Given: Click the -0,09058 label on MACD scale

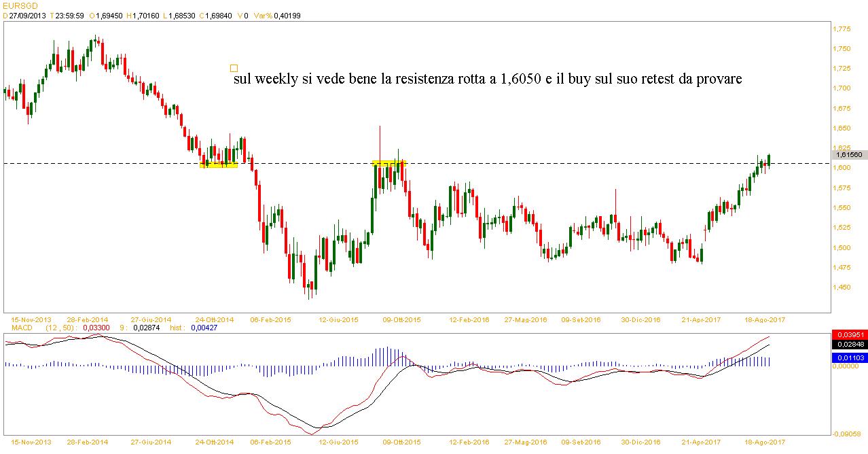Looking at the screenshot, I should coord(849,435).
